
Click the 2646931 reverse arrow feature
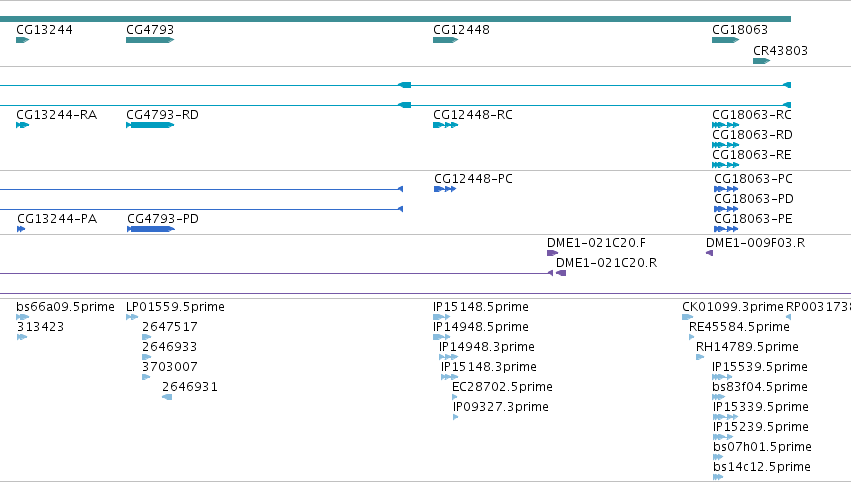click(x=167, y=397)
